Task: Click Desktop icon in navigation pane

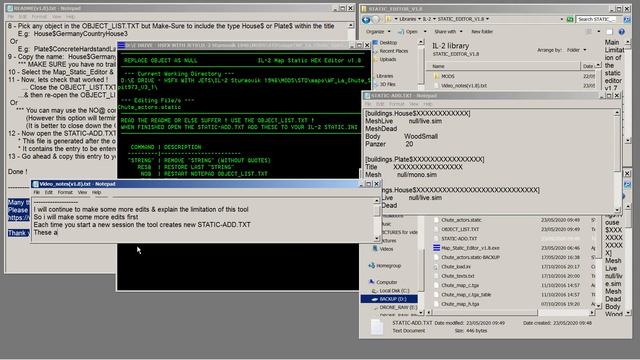Action: click(x=375, y=42)
